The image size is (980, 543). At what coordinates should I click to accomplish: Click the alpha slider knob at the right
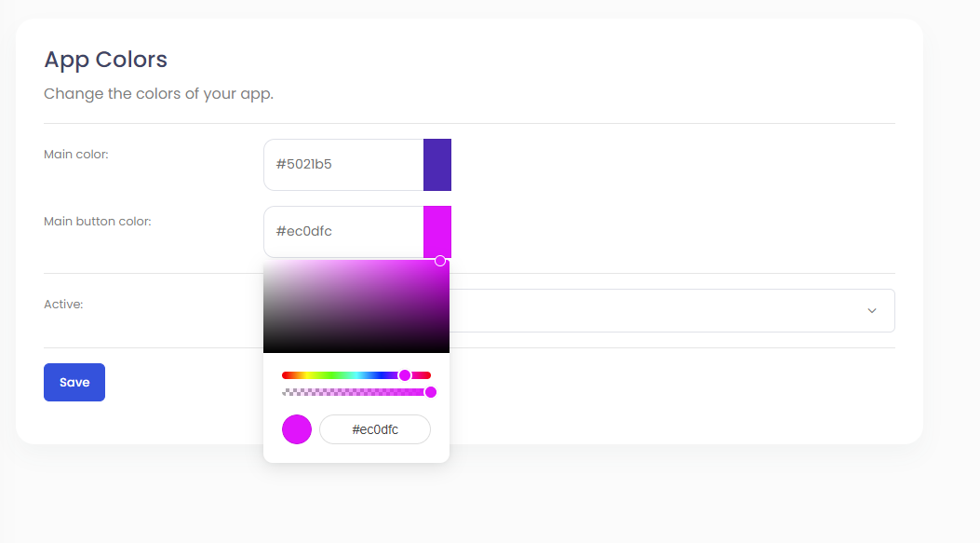431,392
